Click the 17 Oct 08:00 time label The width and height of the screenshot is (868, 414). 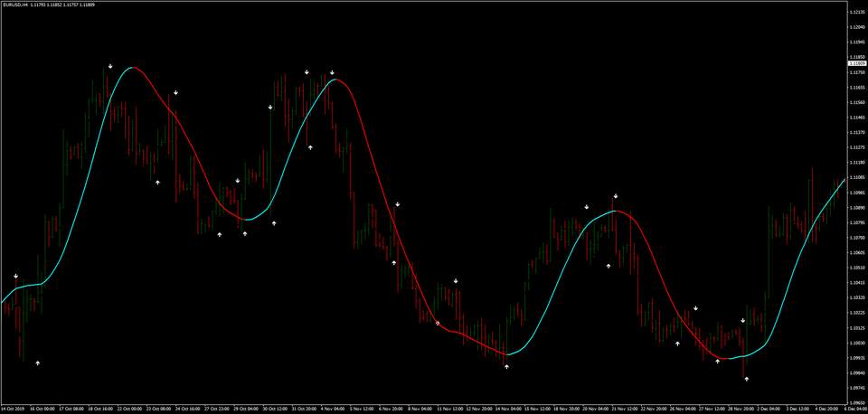click(71, 409)
